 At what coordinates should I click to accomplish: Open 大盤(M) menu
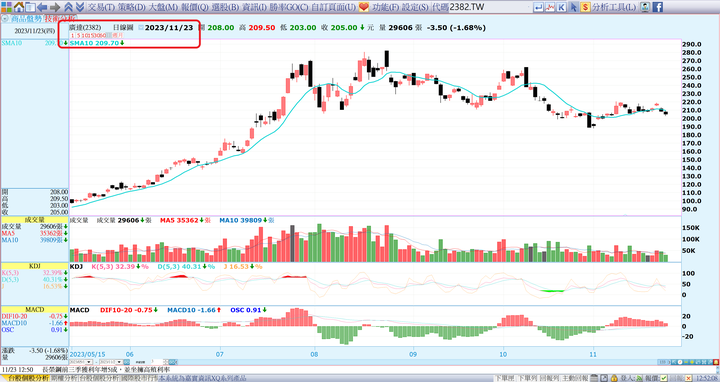[164, 7]
